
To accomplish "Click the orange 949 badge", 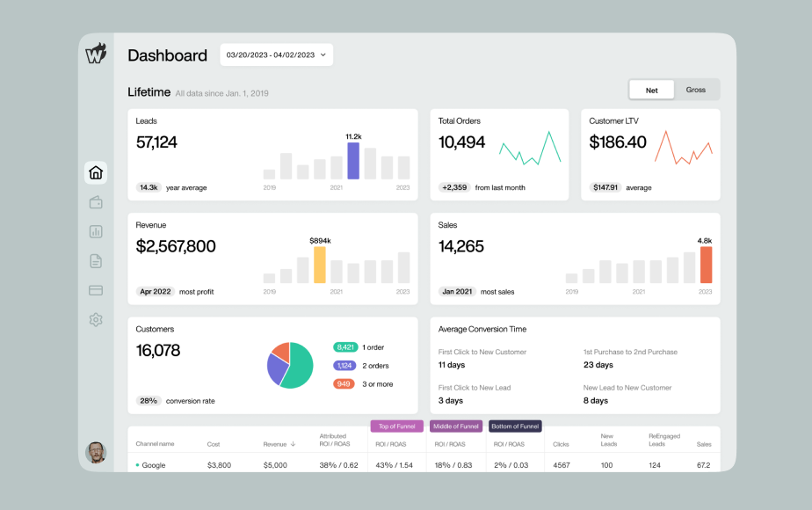I will pos(344,384).
